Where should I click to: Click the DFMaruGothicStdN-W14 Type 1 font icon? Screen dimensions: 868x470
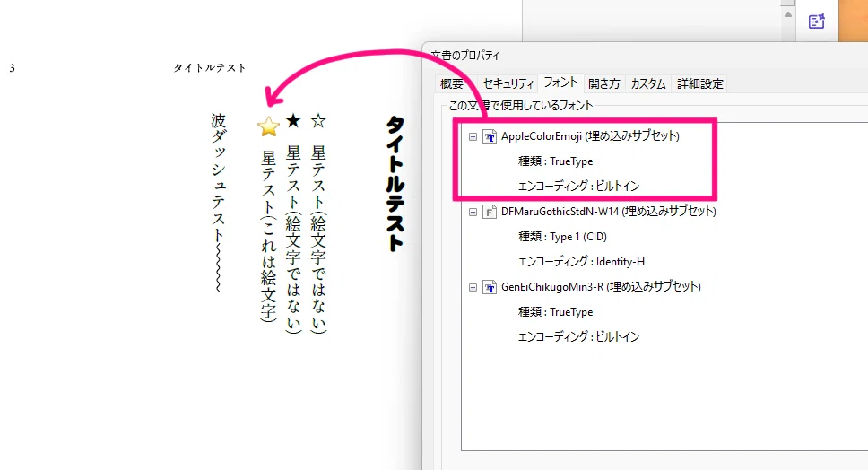pyautogui.click(x=490, y=212)
